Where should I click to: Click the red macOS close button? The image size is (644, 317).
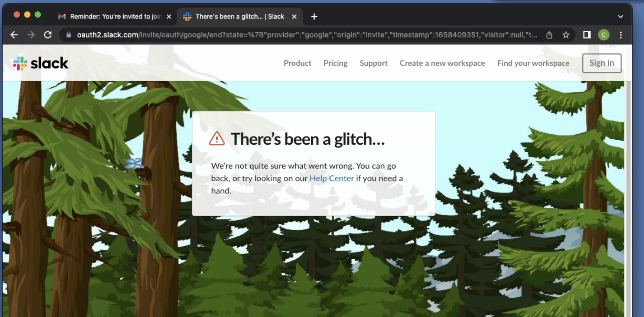[17, 14]
